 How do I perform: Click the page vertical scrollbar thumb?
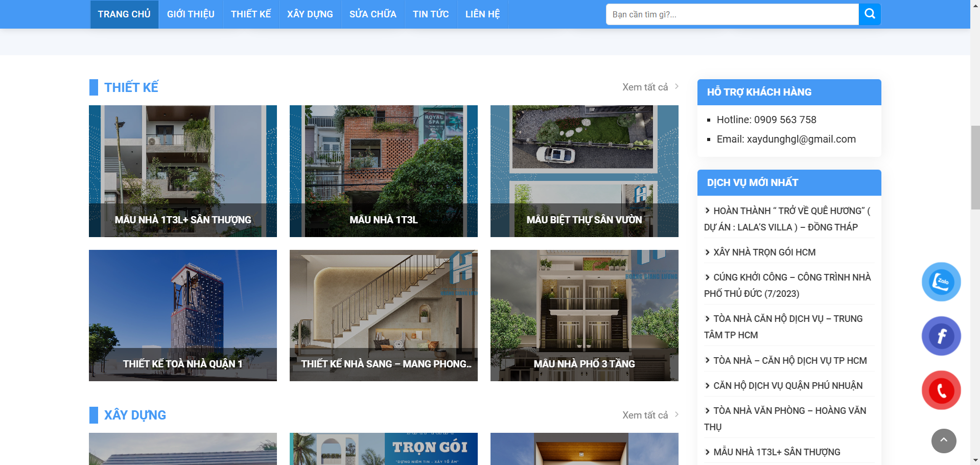pyautogui.click(x=975, y=168)
